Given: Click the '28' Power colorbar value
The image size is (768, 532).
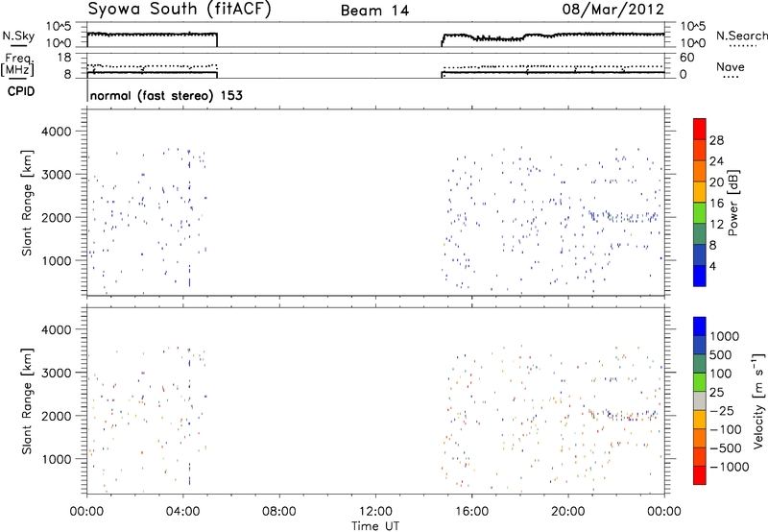Looking at the screenshot, I should [716, 140].
